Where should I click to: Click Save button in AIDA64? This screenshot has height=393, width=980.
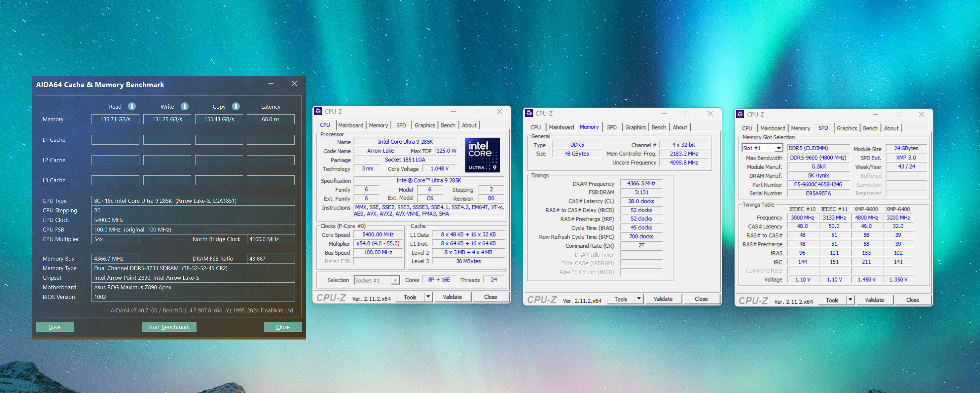pos(55,327)
